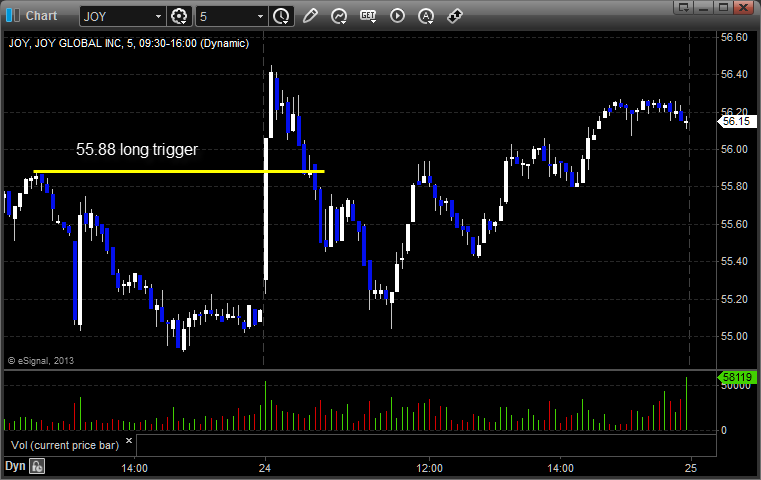This screenshot has width=761, height=480.
Task: Close the chart window
Action: (743, 7)
